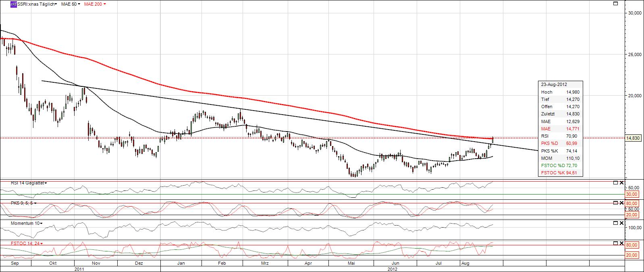The image size is (644, 272).
Task: Close the Momentum 10 panel
Action: (x=621, y=223)
